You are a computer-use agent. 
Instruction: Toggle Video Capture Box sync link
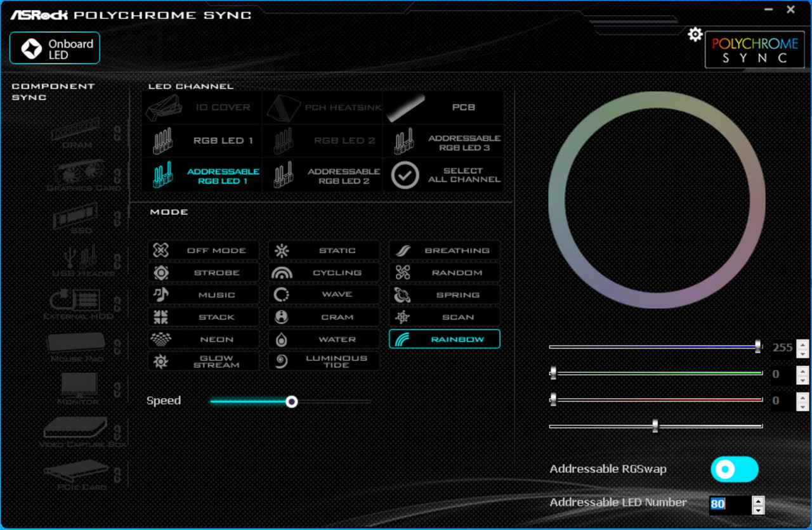click(x=117, y=432)
